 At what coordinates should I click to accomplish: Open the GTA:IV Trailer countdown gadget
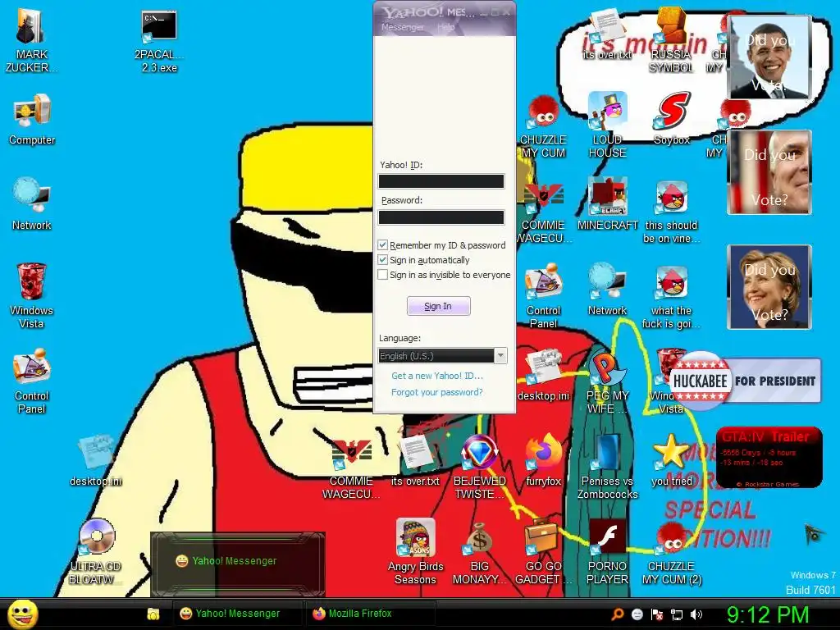(769, 458)
